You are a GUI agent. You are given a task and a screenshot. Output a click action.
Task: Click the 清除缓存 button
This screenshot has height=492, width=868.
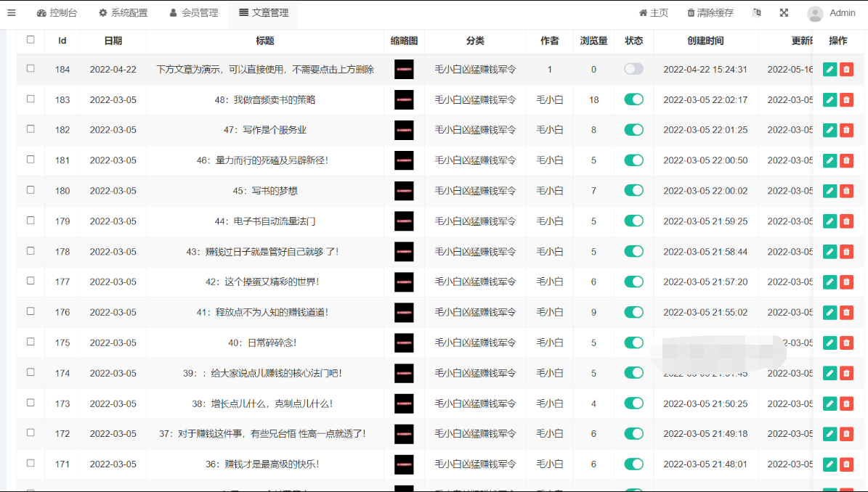tap(710, 13)
